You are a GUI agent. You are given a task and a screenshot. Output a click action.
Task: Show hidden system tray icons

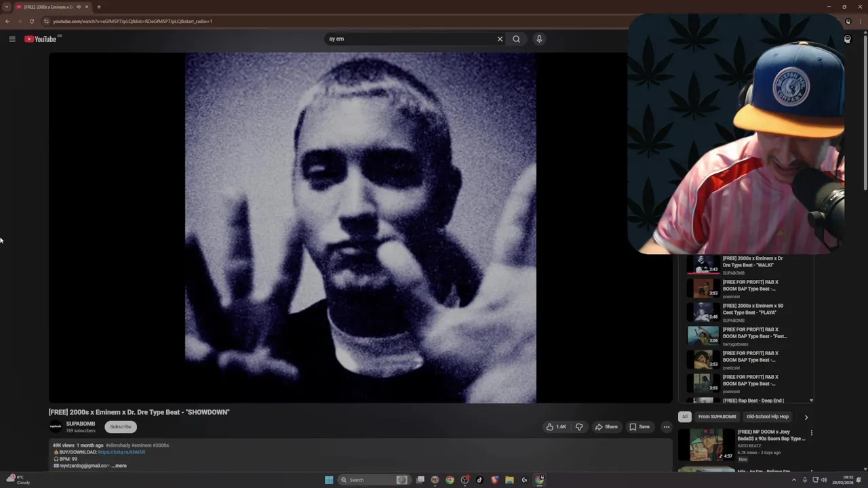[x=794, y=480]
